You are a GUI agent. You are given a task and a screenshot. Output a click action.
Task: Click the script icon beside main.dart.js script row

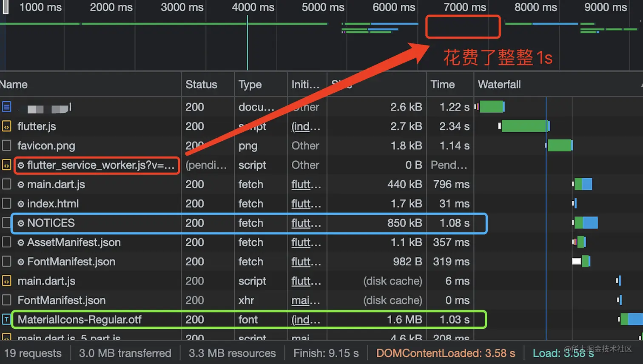6,281
